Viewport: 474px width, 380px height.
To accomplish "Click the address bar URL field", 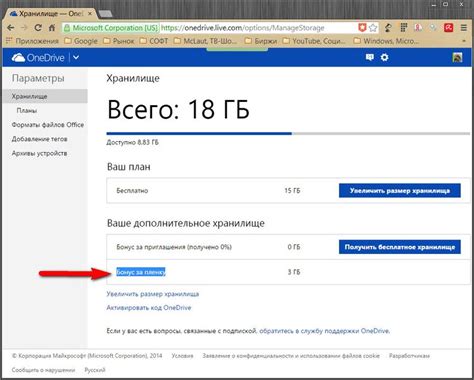I will tap(258, 28).
